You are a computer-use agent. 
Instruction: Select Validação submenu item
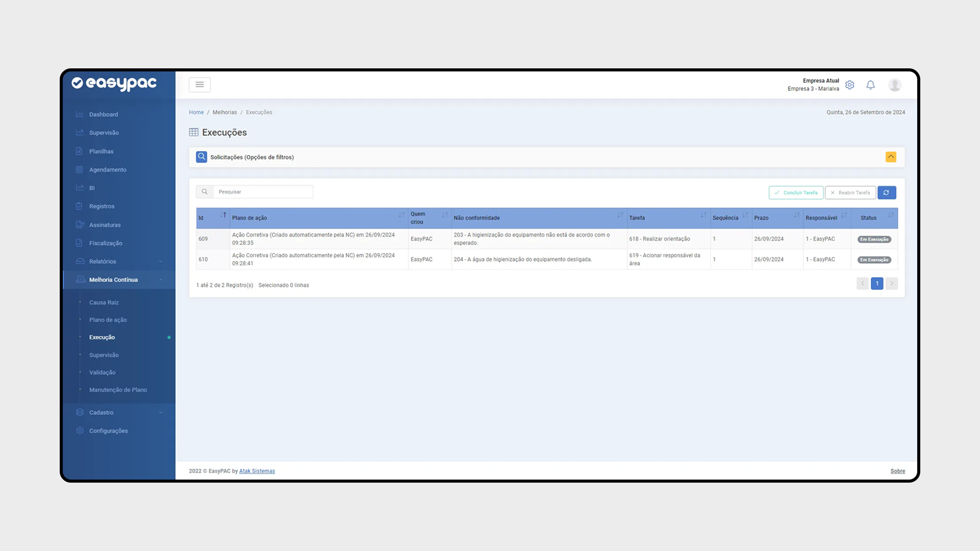(102, 372)
